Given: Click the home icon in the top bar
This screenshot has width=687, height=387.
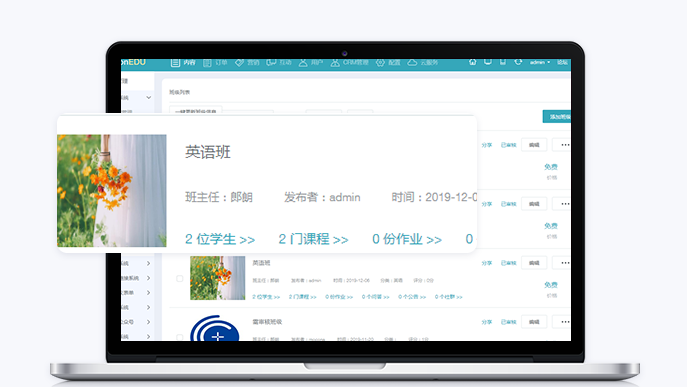Looking at the screenshot, I should [x=472, y=62].
